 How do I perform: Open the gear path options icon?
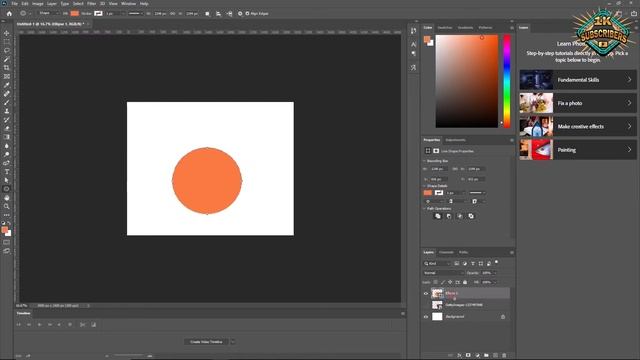coord(240,13)
